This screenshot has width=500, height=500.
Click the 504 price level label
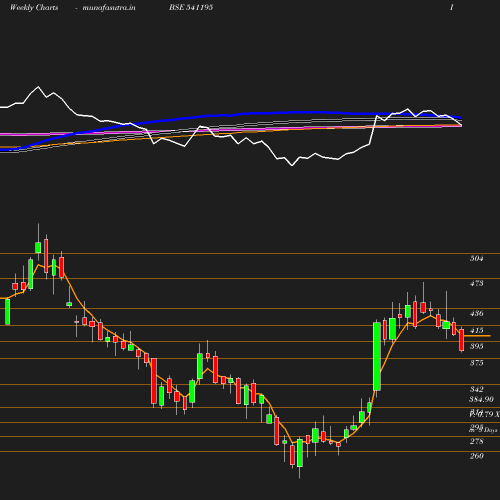point(476,258)
